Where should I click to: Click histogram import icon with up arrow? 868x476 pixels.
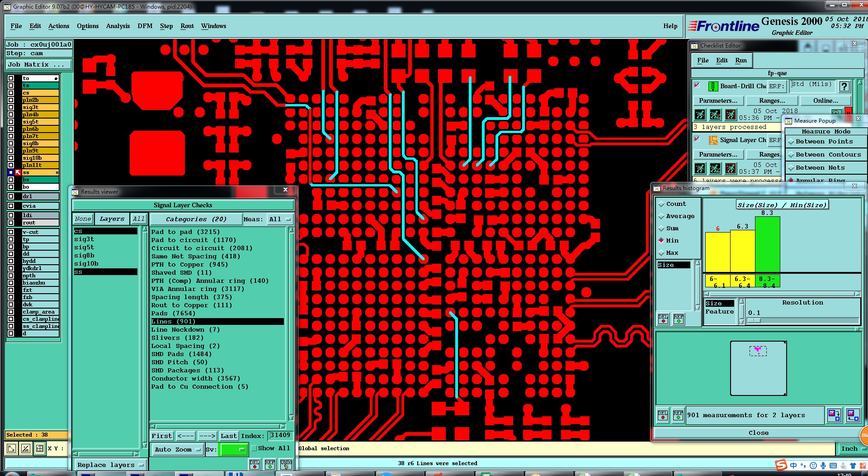pos(853,415)
